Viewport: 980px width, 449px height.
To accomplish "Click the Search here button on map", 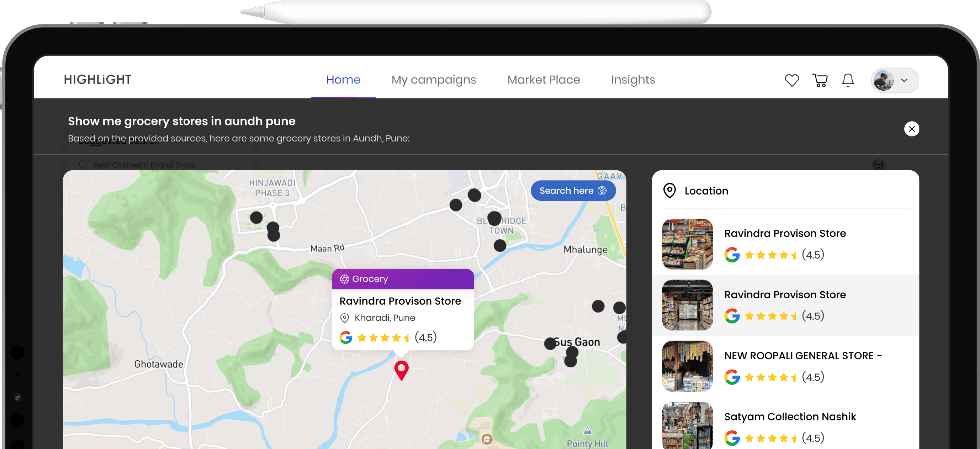I will (573, 191).
